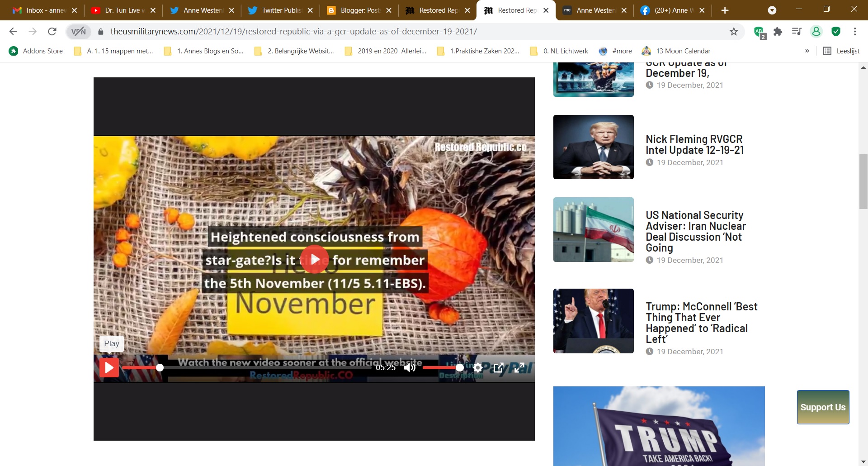The width and height of the screenshot is (868, 466).
Task: Open the Trump flag advertisement banner
Action: click(x=659, y=426)
